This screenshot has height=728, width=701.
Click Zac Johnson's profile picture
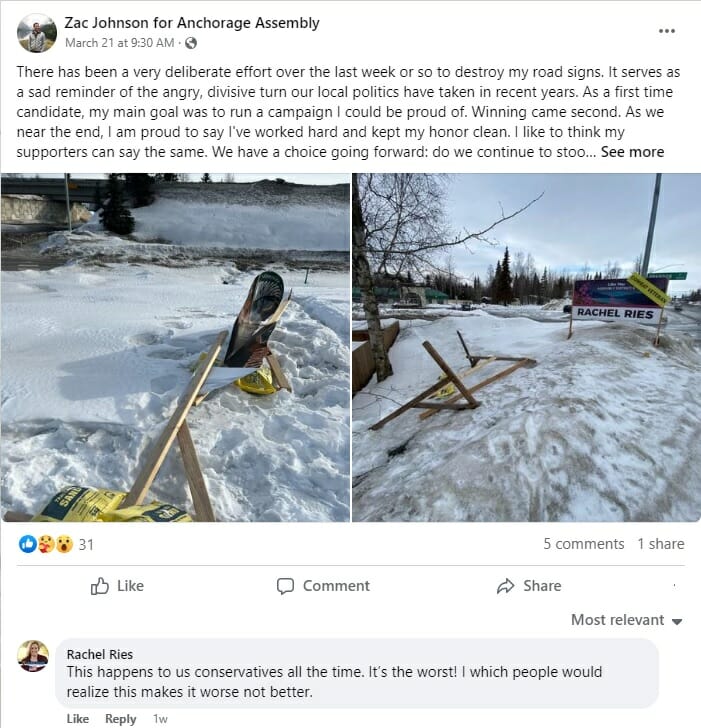pos(37,33)
